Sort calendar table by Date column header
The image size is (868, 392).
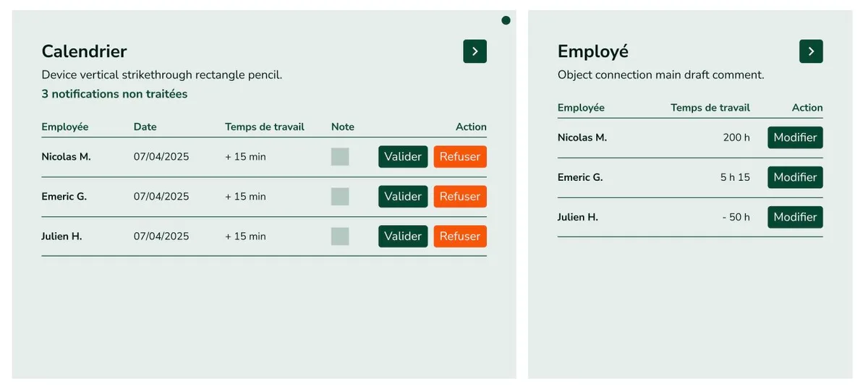145,127
